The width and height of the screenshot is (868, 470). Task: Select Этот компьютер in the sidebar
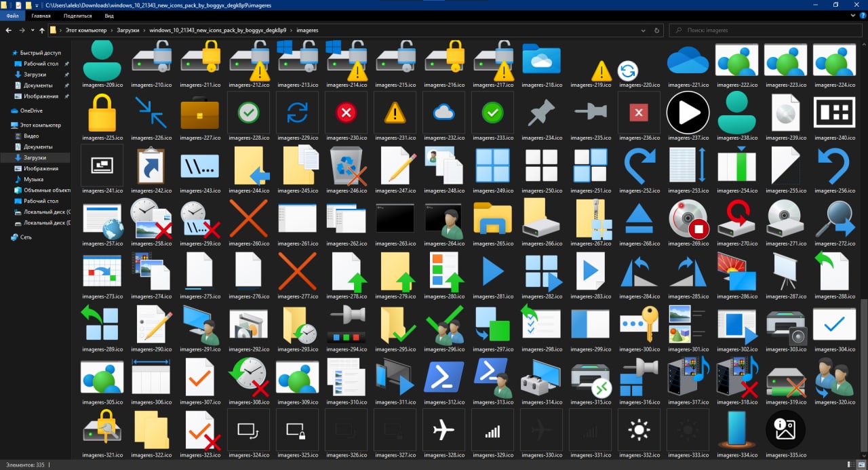[x=41, y=125]
